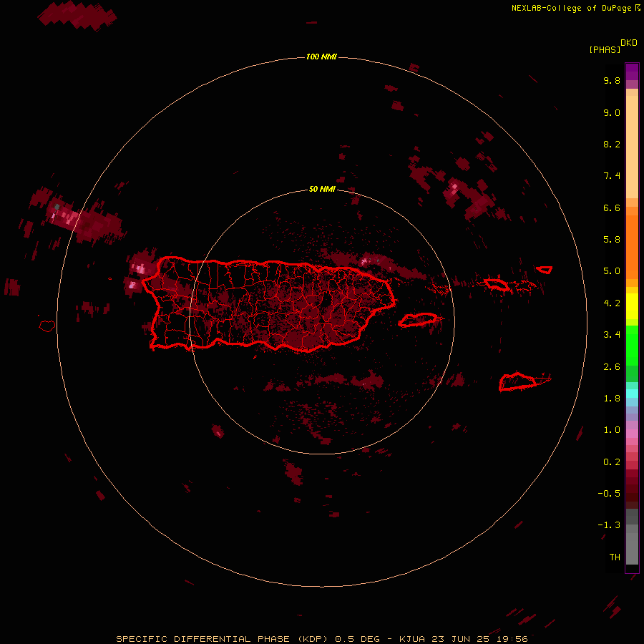The width and height of the screenshot is (644, 644).
Task: Click the yellow segment of the color bar
Action: pyautogui.click(x=632, y=306)
